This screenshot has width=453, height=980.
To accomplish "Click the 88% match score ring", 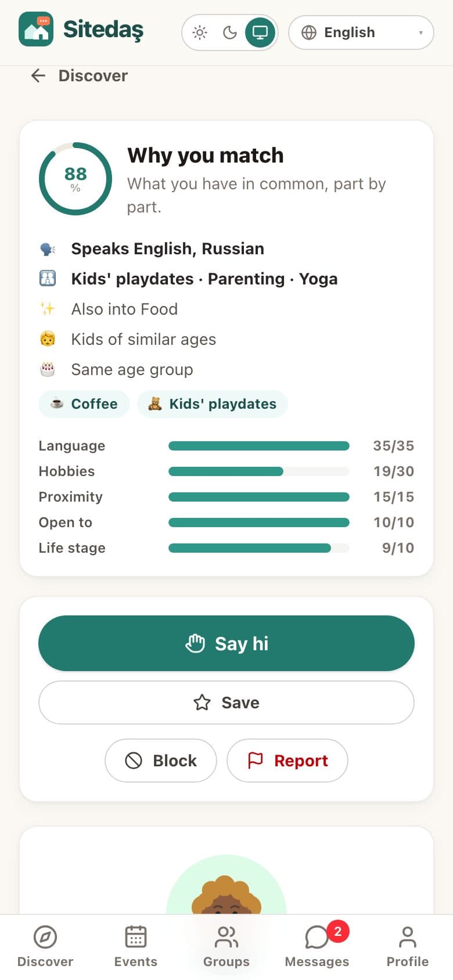I will (x=75, y=179).
